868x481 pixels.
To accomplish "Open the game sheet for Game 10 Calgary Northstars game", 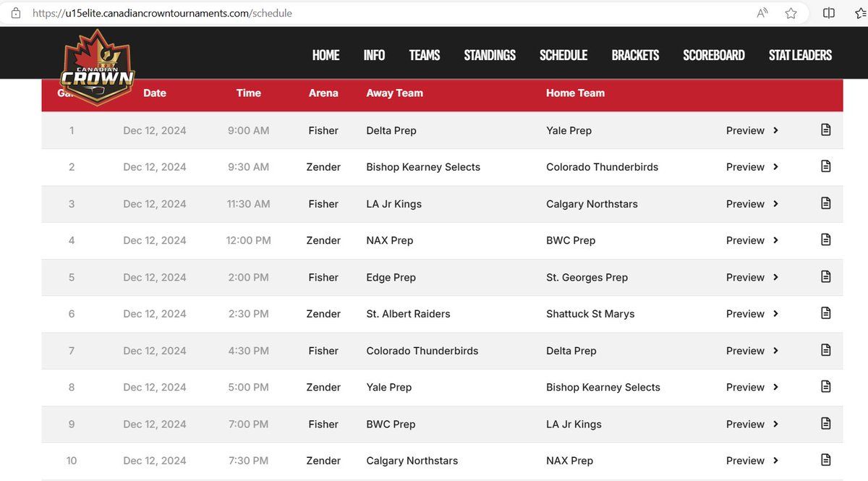I will (x=825, y=460).
